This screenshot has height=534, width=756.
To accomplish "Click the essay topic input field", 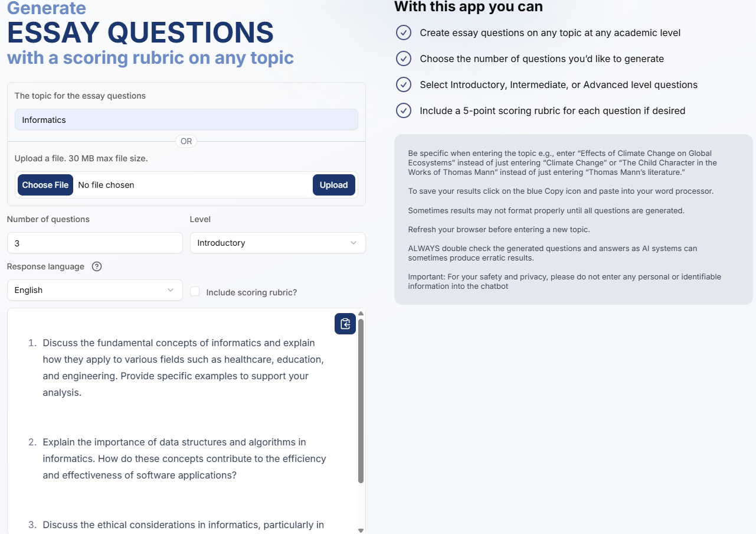I will click(x=186, y=120).
